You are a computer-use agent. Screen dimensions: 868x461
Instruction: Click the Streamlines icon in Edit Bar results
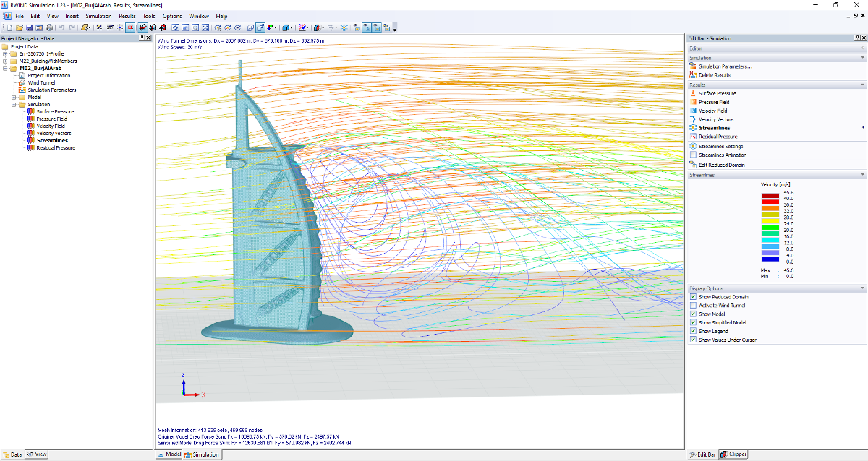[693, 128]
